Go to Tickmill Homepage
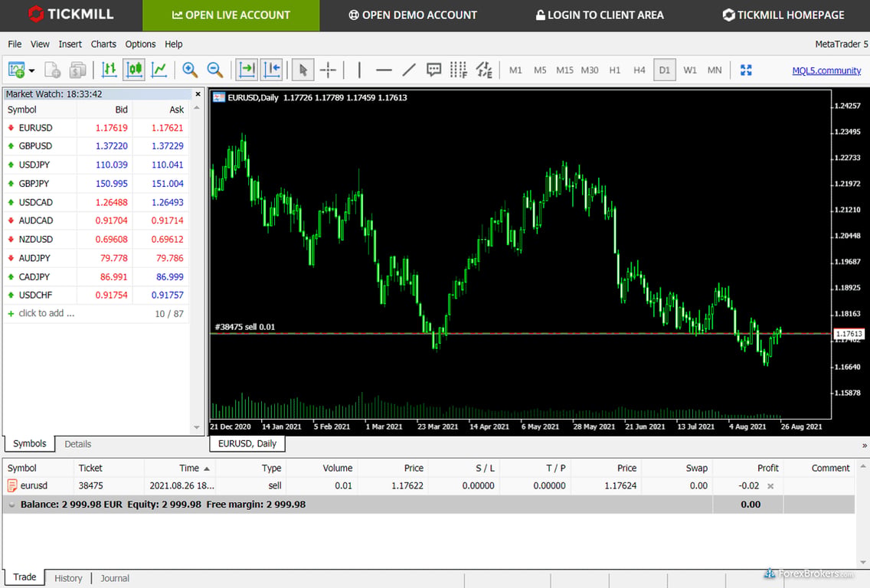 point(783,15)
